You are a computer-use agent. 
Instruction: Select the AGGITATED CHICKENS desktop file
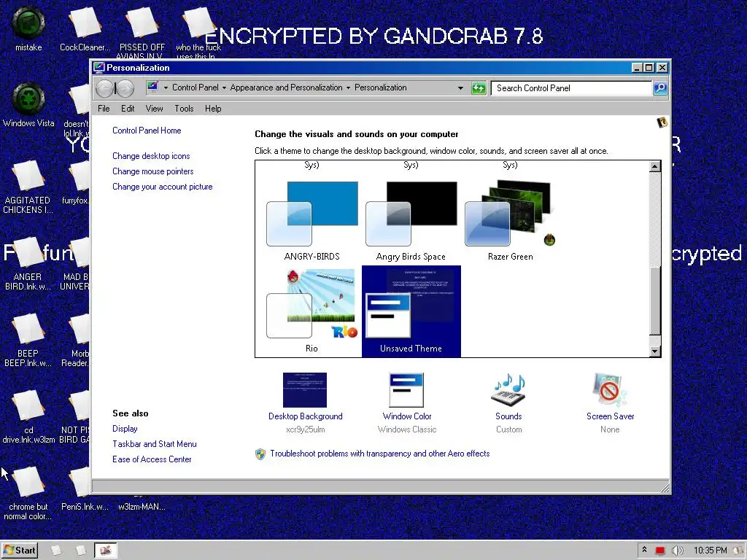click(x=28, y=187)
